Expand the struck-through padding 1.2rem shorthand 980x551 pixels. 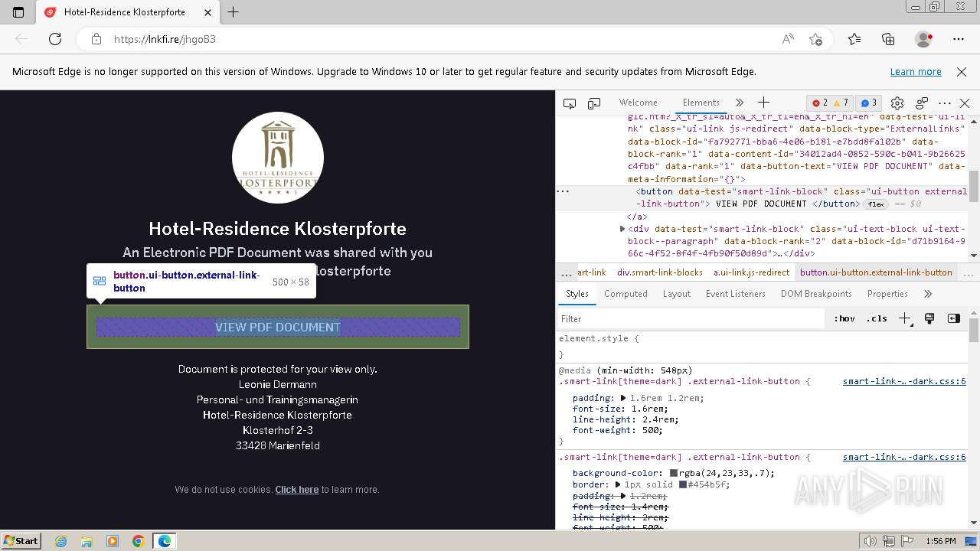[x=623, y=496]
